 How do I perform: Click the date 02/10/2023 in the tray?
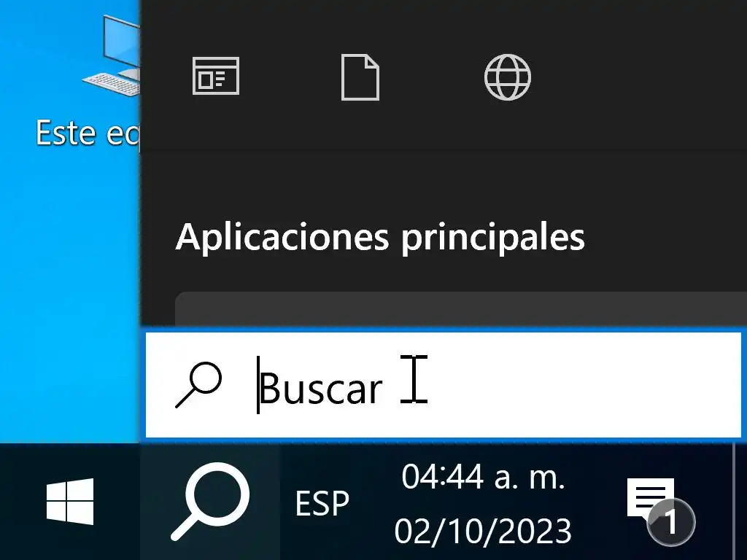tap(483, 531)
